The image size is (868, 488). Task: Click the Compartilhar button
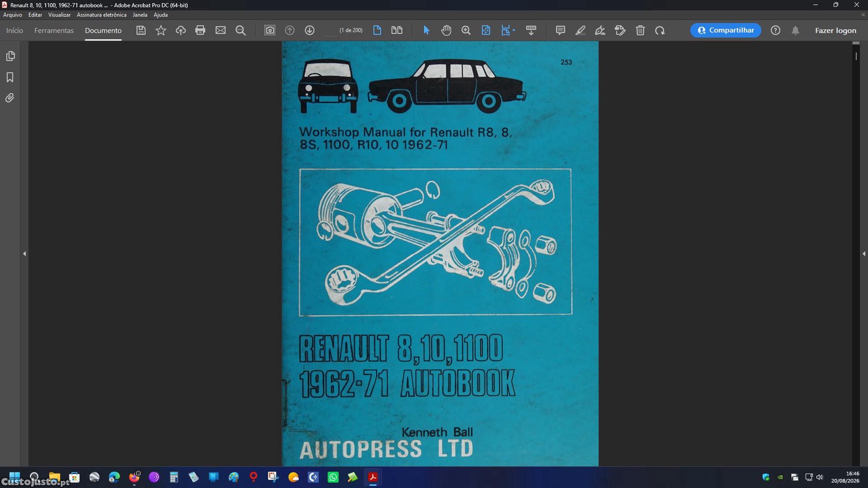coord(726,30)
